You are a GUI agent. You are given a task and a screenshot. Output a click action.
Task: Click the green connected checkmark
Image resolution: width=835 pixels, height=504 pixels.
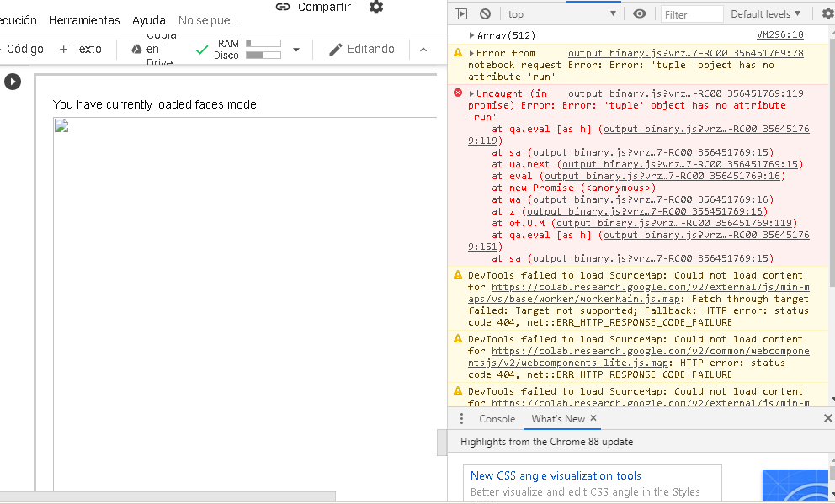202,50
